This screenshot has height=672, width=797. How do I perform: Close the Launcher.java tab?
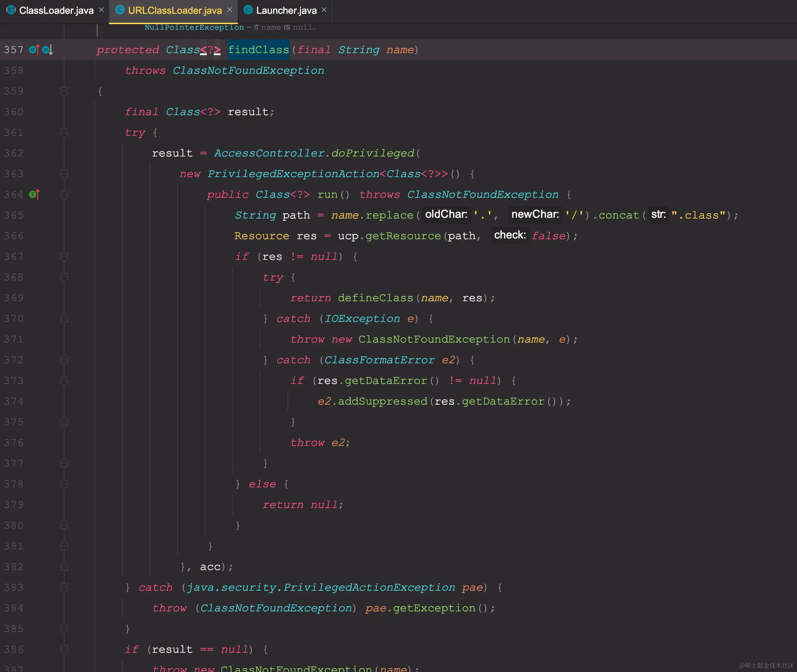click(324, 10)
